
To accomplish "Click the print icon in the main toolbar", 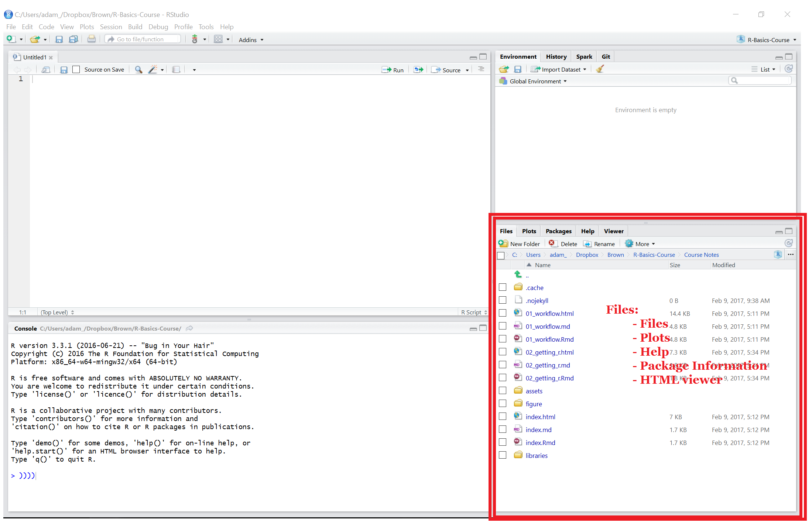I will click(91, 39).
